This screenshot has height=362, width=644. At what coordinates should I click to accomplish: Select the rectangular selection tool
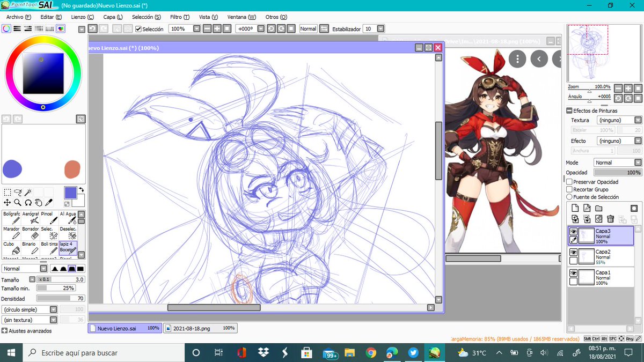click(x=8, y=192)
